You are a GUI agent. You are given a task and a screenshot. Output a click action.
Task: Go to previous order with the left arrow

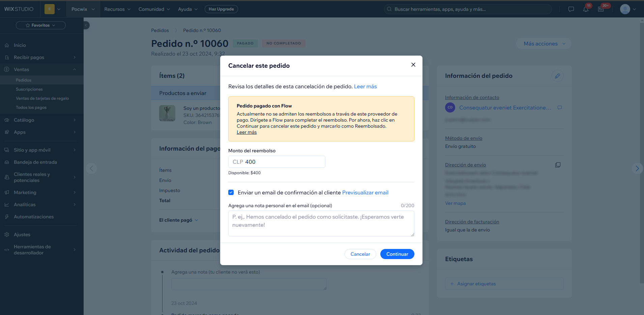tap(91, 168)
